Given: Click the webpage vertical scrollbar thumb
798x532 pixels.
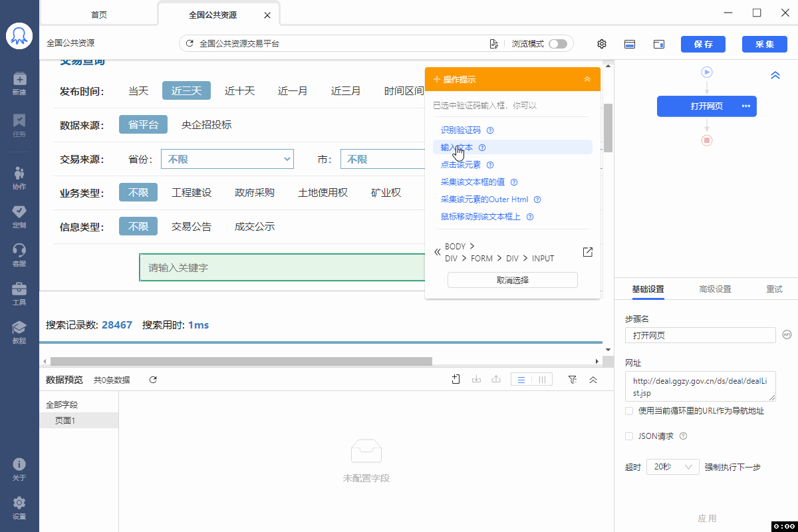Looking at the screenshot, I should [608, 129].
